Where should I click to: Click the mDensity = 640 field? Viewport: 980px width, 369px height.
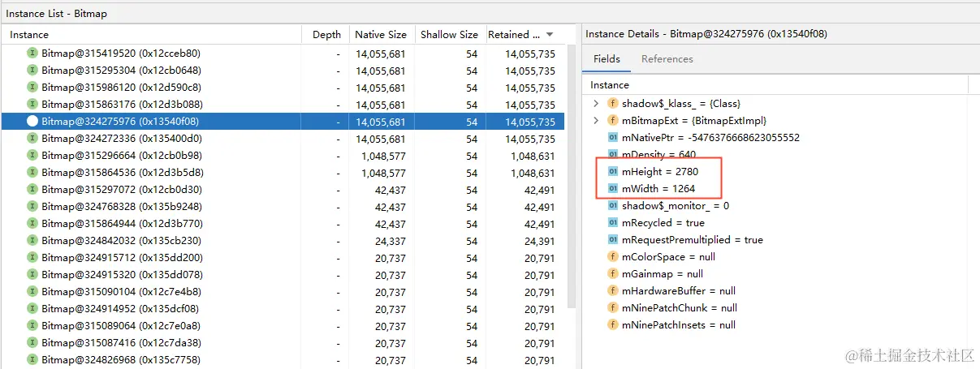click(660, 155)
